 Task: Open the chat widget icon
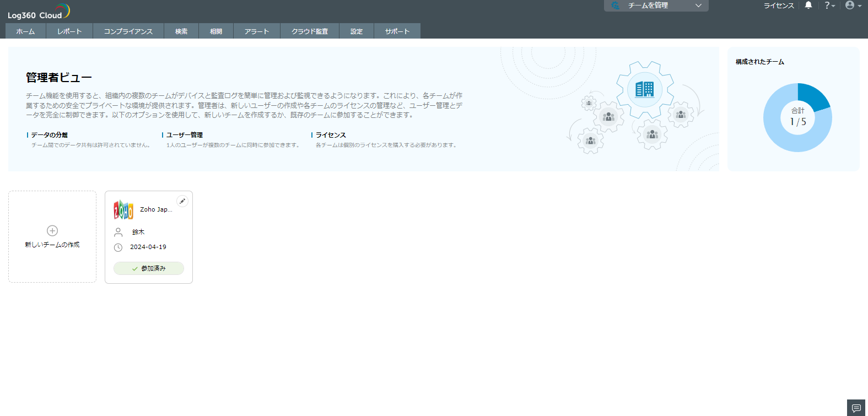(x=856, y=408)
